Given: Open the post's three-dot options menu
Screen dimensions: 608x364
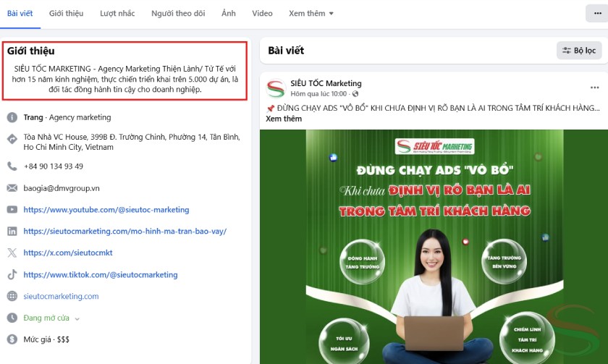Looking at the screenshot, I should [594, 88].
